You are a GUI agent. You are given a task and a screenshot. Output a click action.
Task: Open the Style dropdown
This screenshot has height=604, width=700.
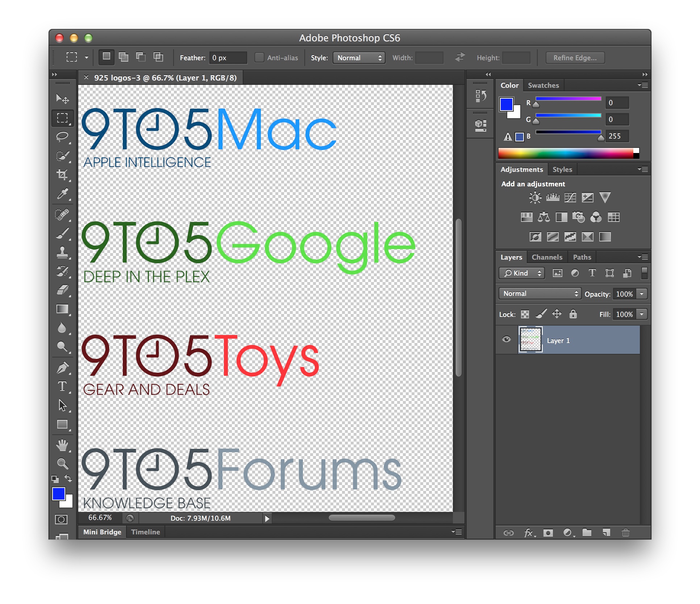[x=359, y=58]
